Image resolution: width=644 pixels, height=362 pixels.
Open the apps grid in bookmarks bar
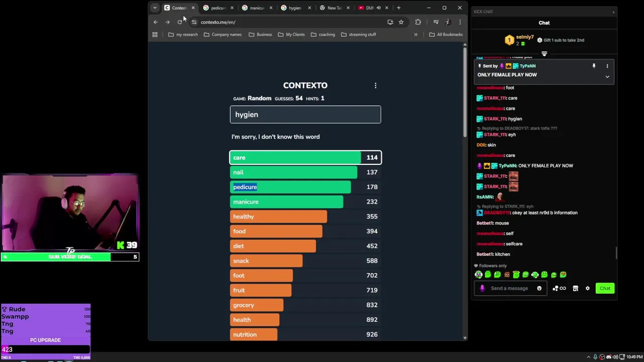(x=155, y=35)
